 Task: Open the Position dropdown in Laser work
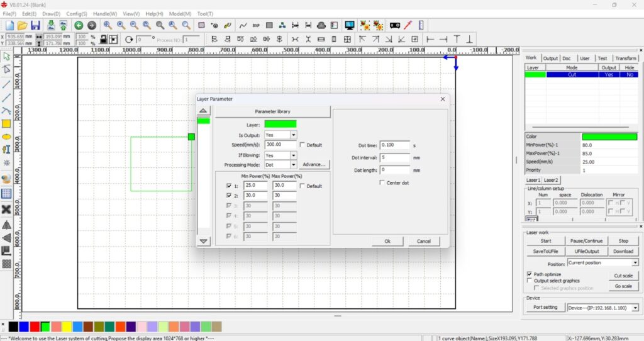tap(635, 262)
